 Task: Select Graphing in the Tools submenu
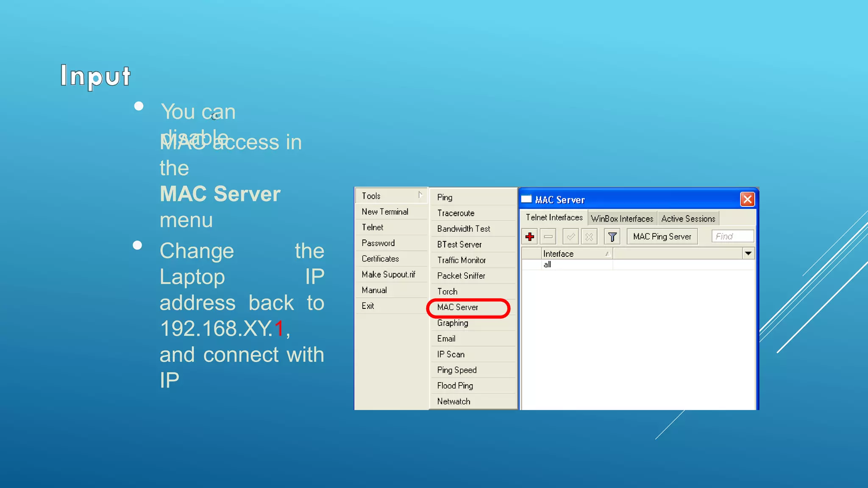473,323
